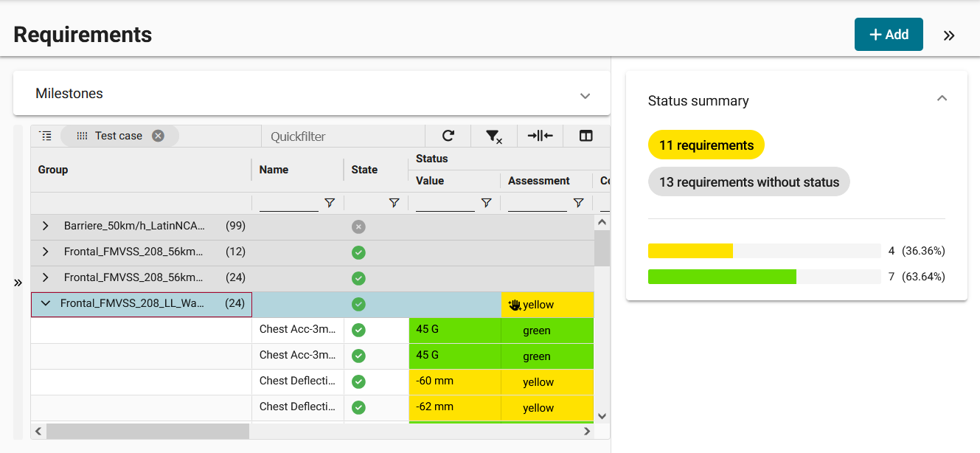Viewport: 980px width, 453px height.
Task: Click the horizontal scrollbar thumb
Action: [147, 431]
